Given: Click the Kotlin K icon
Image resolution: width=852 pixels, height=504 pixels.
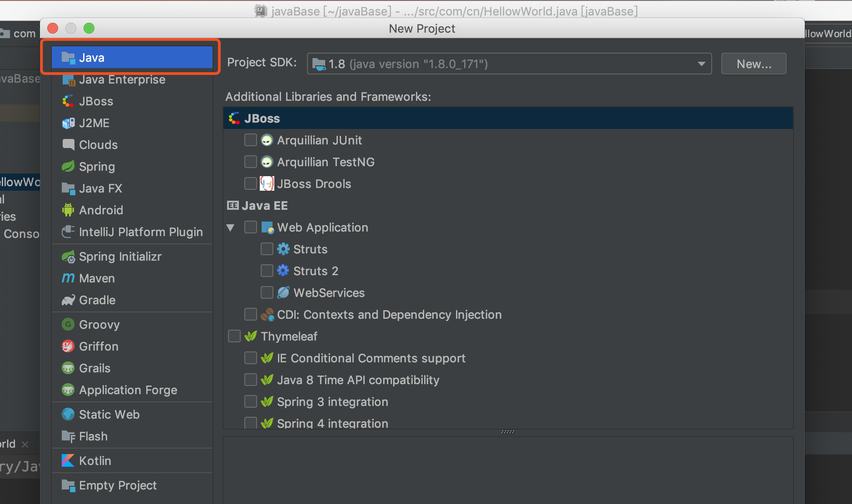Looking at the screenshot, I should click(68, 461).
